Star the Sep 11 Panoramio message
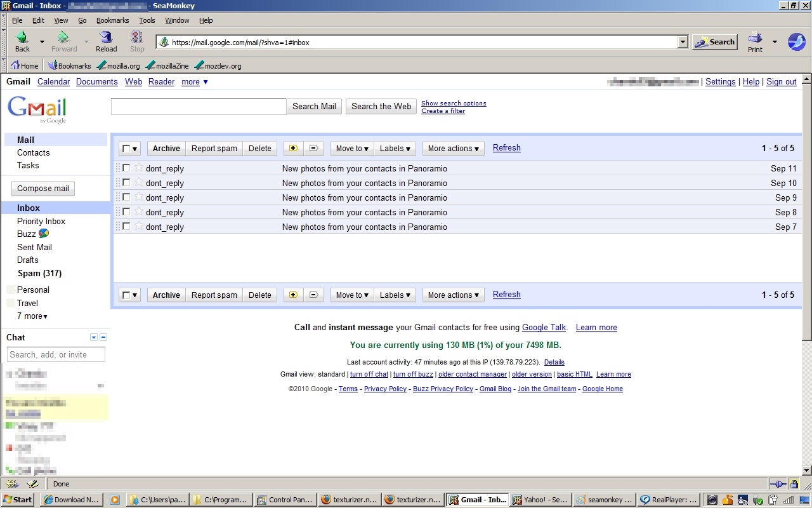Image resolution: width=812 pixels, height=508 pixels. tap(138, 168)
